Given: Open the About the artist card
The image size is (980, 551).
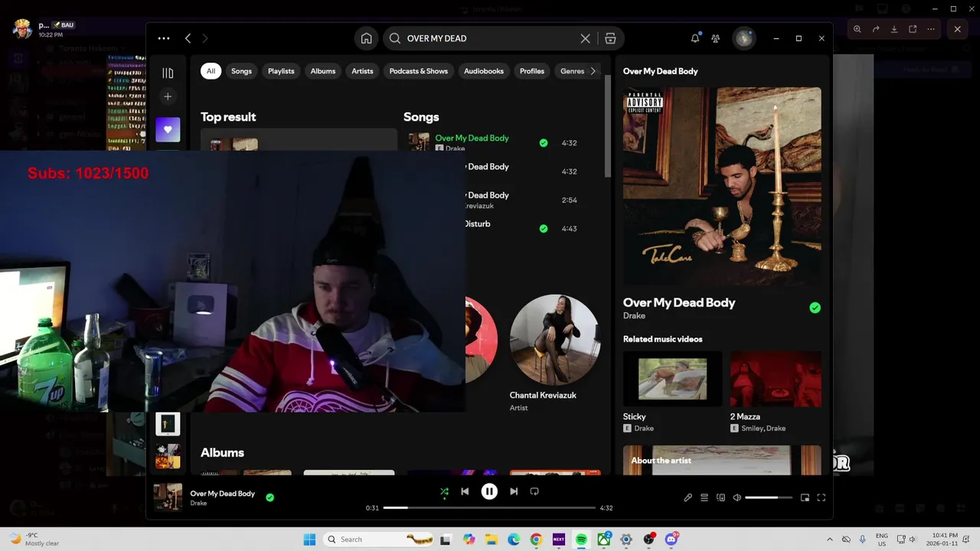Looking at the screenshot, I should click(722, 460).
